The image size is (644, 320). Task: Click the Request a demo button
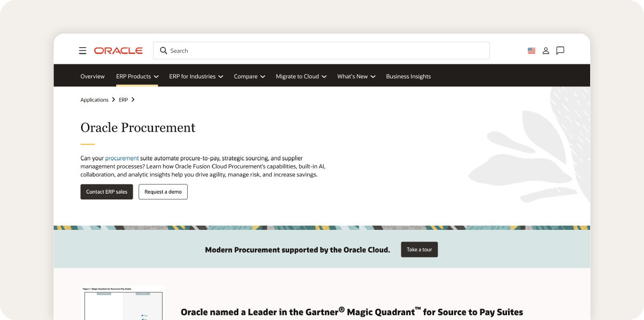[x=163, y=191]
